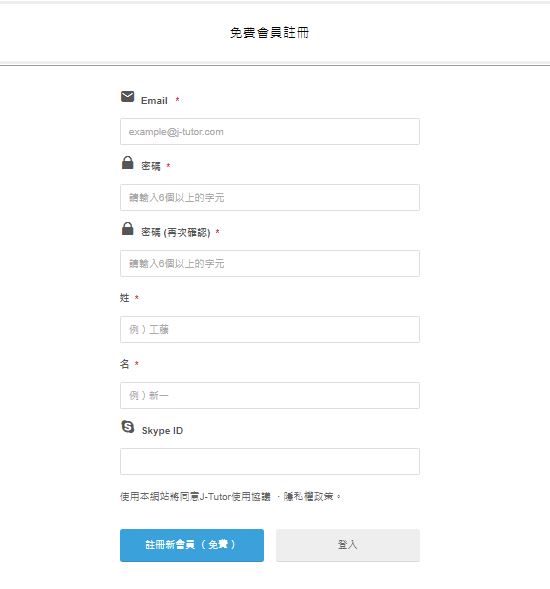Focus the Skype ID input box

coord(270,461)
